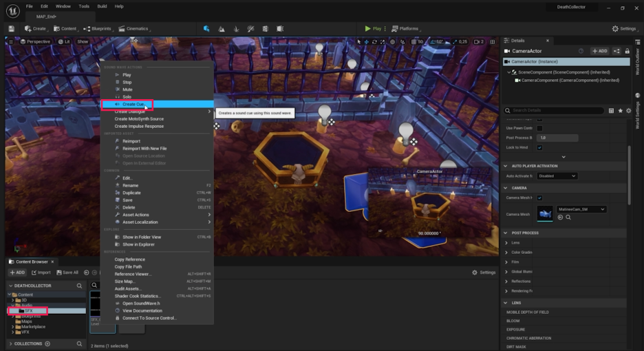Image resolution: width=644 pixels, height=351 pixels.
Task: Open the Tools menu
Action: point(84,6)
